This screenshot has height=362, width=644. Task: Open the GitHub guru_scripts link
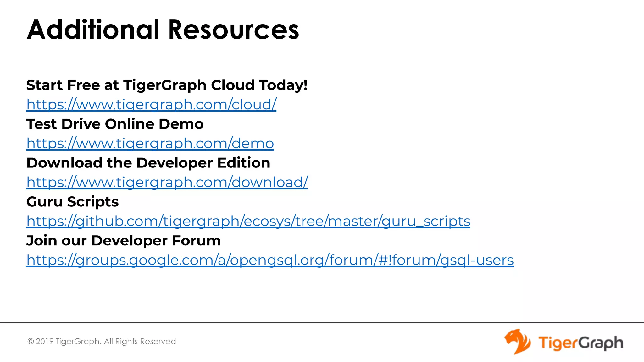pyautogui.click(x=248, y=221)
